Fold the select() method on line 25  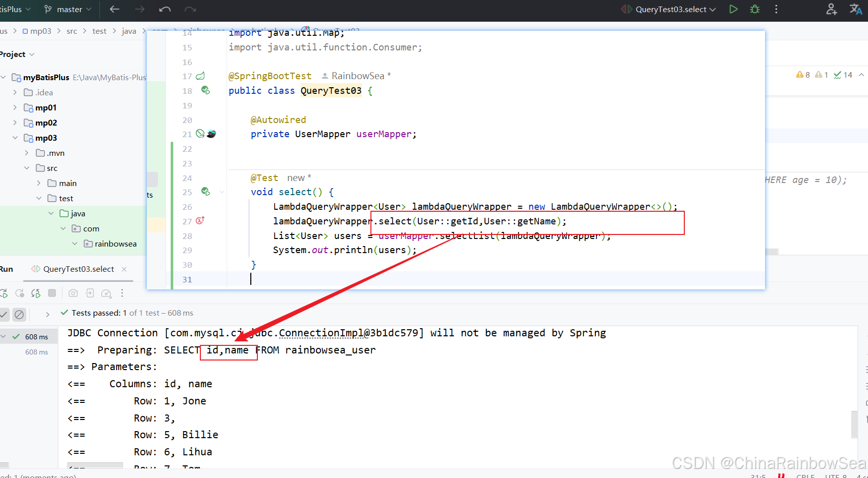(x=222, y=192)
